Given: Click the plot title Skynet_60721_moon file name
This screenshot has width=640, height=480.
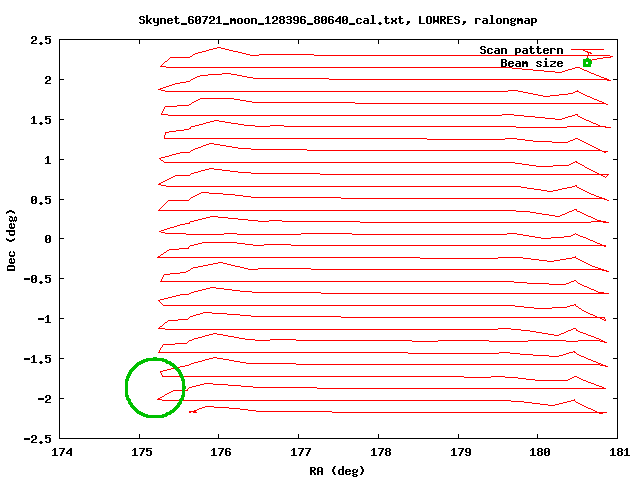Looking at the screenshot, I should [x=272, y=20].
